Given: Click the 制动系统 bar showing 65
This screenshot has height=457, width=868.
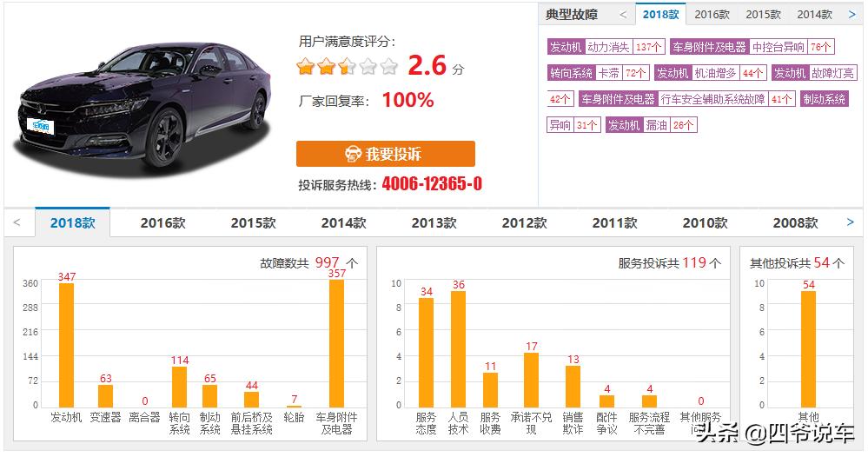Looking at the screenshot, I should click(x=209, y=396).
